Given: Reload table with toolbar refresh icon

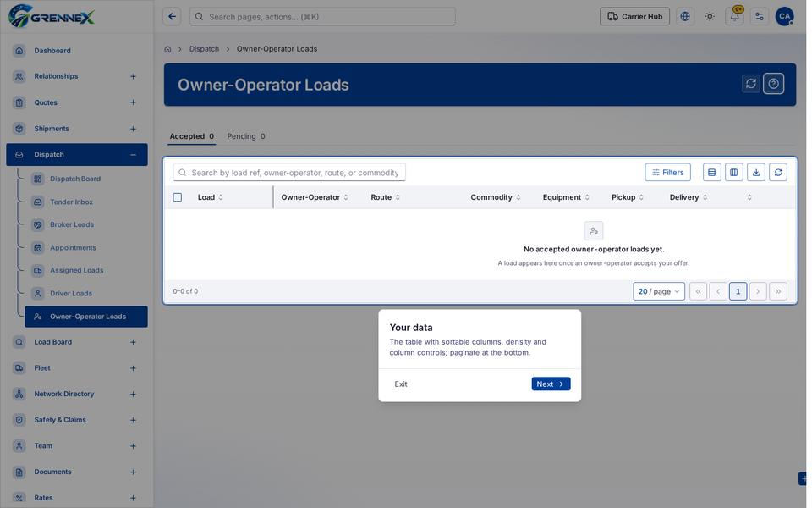Looking at the screenshot, I should click(778, 173).
